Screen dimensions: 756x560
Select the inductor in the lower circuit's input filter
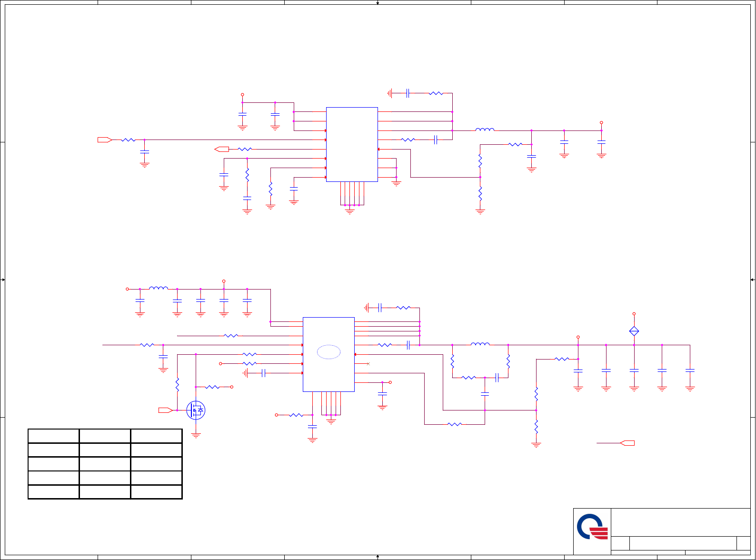(159, 288)
